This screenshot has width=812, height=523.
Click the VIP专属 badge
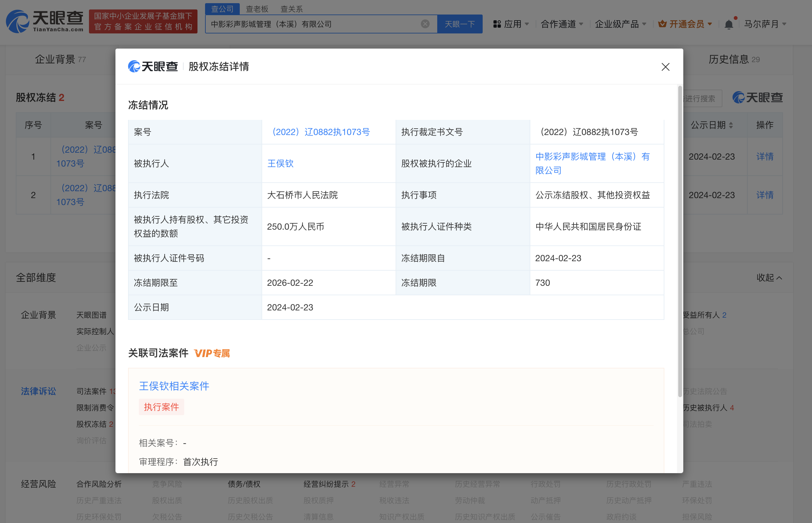pos(212,354)
